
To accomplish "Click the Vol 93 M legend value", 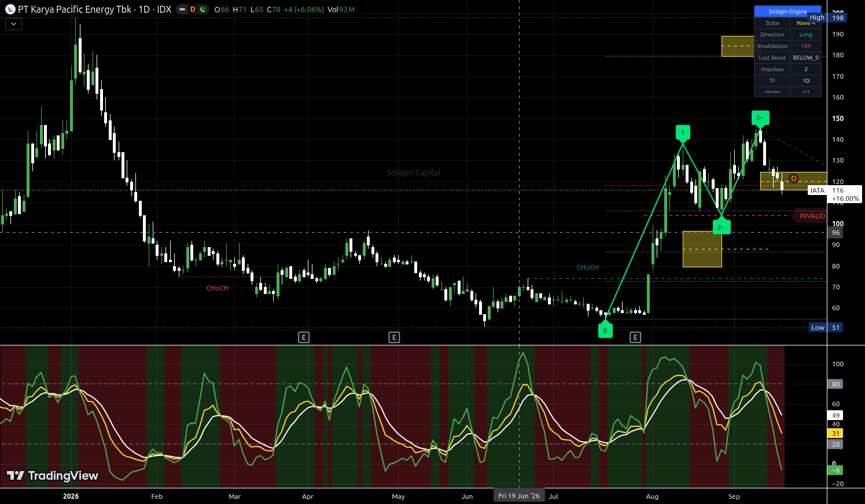I will (341, 9).
